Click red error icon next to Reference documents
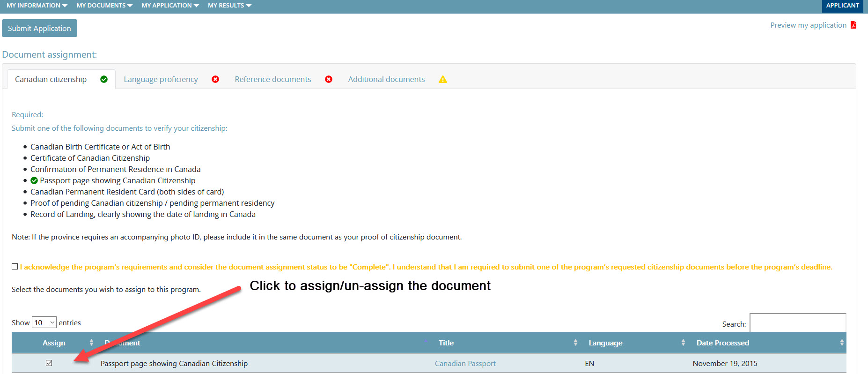 tap(329, 79)
